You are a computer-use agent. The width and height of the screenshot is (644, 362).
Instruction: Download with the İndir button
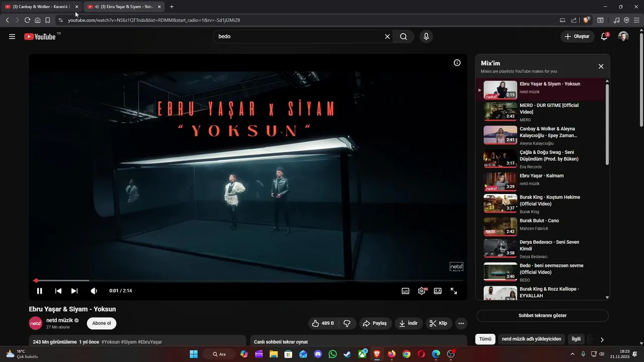pos(409,323)
